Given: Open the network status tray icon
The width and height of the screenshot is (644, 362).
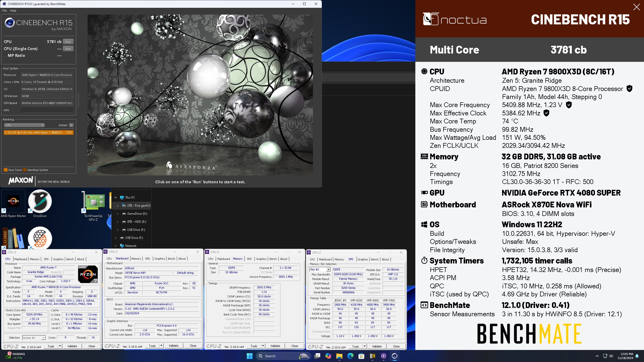Looking at the screenshot, I should 605,356.
